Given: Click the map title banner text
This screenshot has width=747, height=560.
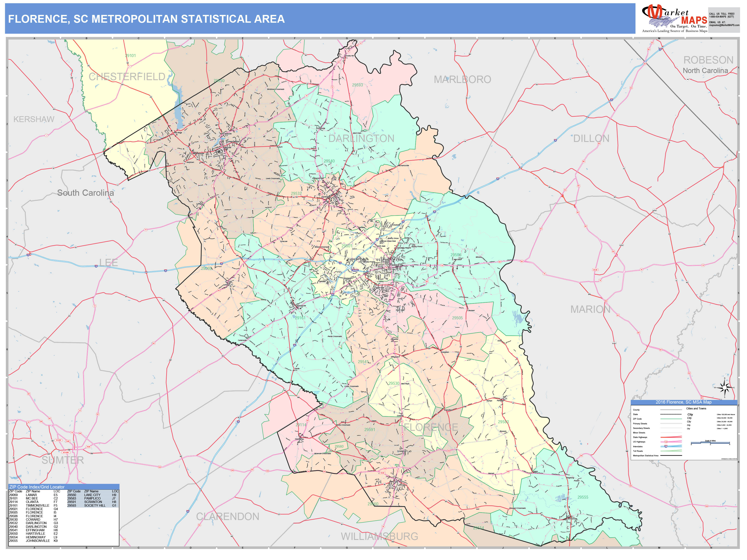Looking at the screenshot, I should coord(146,19).
